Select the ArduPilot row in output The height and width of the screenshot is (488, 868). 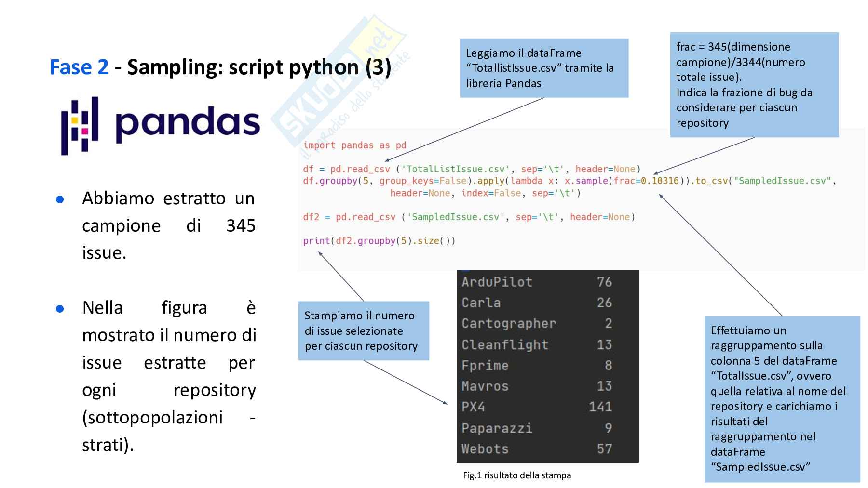536,282
